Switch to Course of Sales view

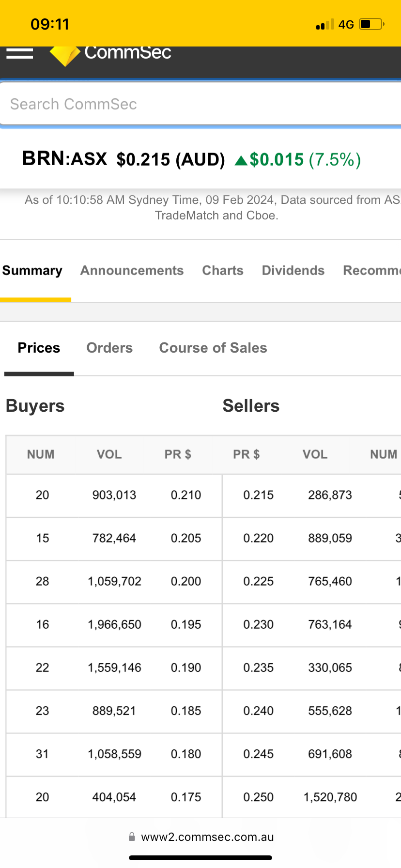click(x=213, y=348)
